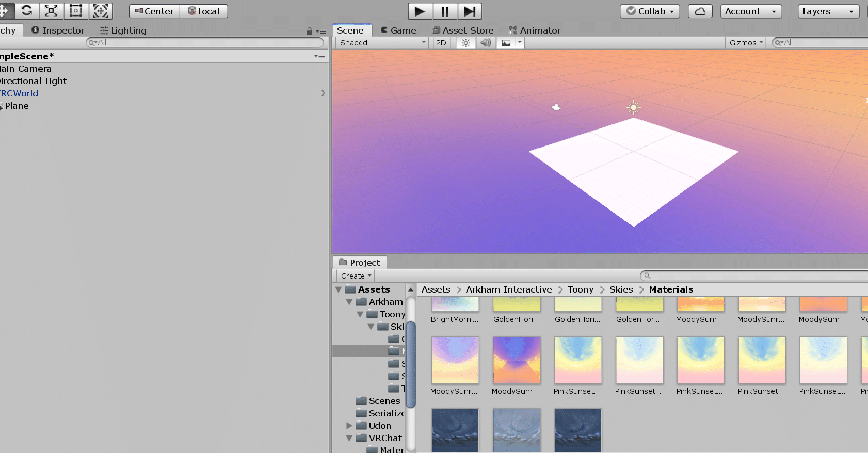Select the Assets root folder
Viewport: 868px width, 453px height.
coord(367,289)
